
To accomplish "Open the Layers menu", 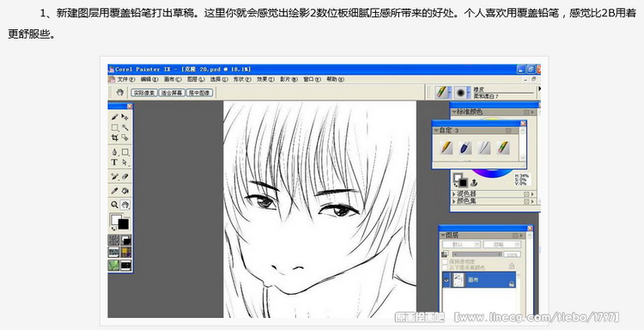I will point(196,79).
